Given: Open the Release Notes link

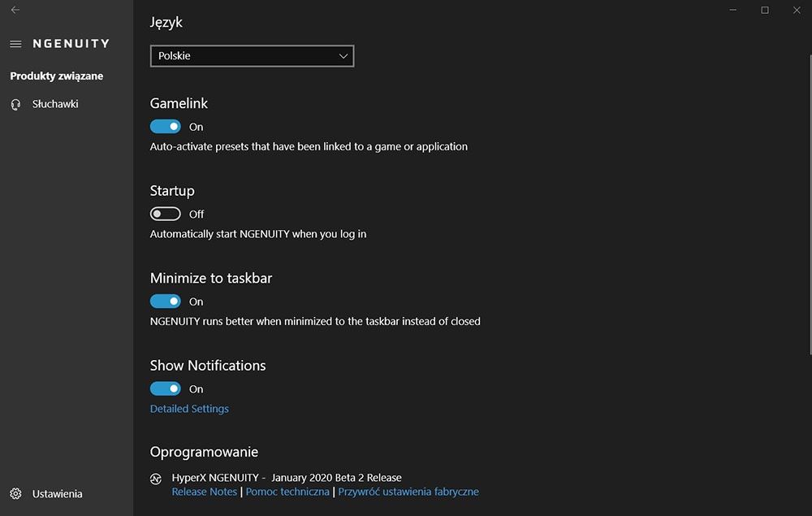Looking at the screenshot, I should [x=204, y=492].
